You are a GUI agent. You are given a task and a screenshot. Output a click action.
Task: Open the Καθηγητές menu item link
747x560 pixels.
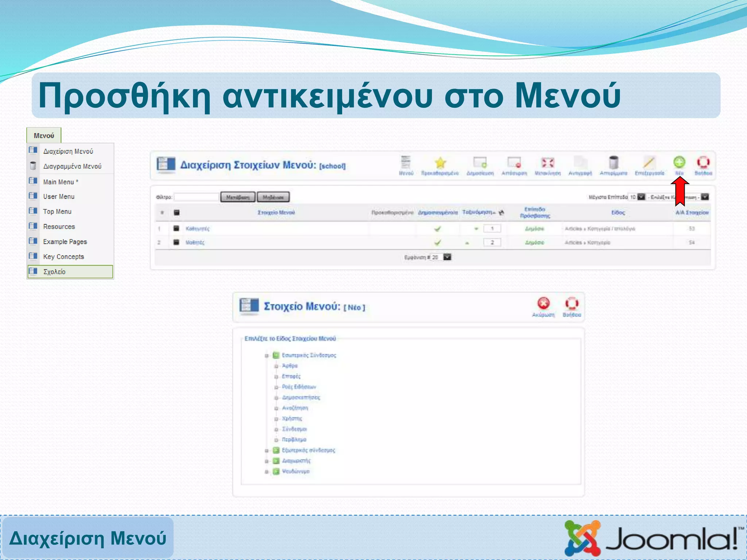[197, 229]
